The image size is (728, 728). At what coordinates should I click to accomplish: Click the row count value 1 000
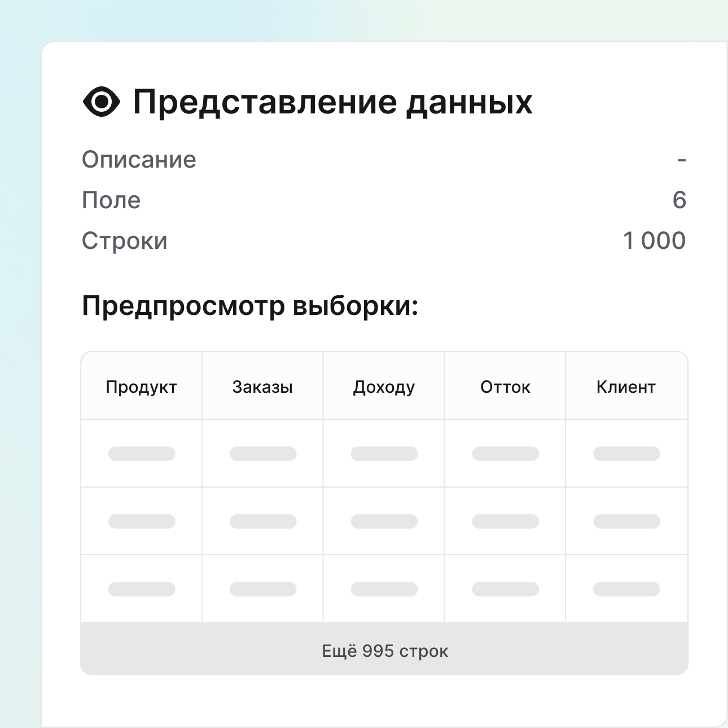(x=654, y=241)
